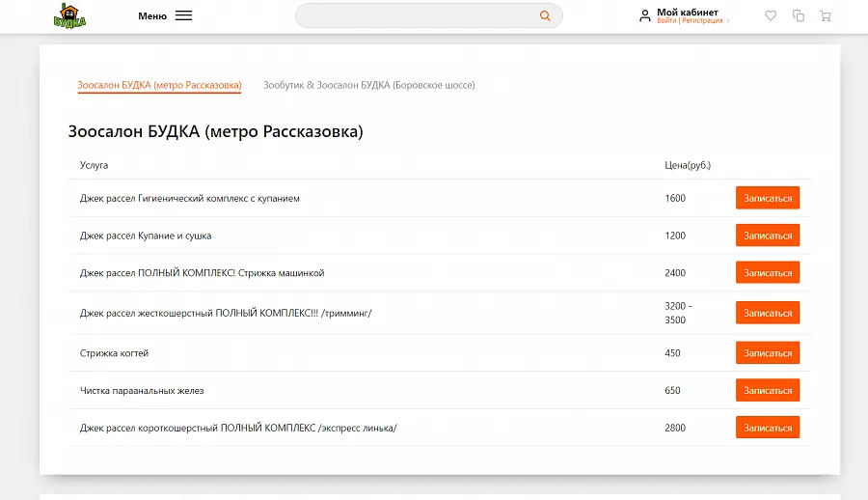Записаться for Гигиенический комплекс с купанием
This screenshot has width=868, height=500.
pyautogui.click(x=768, y=198)
